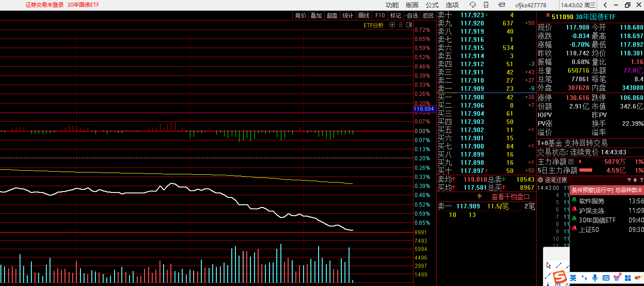Open the filter funnel icon in 逐笔还原 header
This screenshot has height=286, width=644.
pos(629,180)
